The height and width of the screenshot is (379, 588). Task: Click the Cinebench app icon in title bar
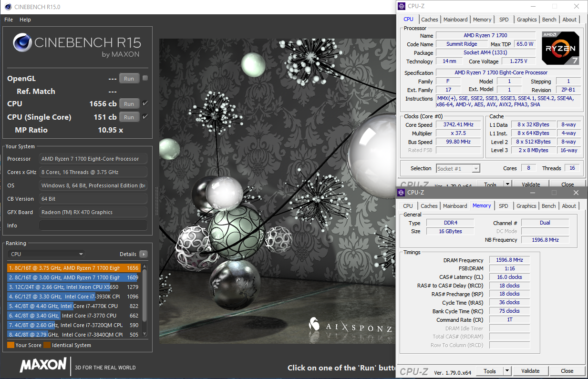8,7
